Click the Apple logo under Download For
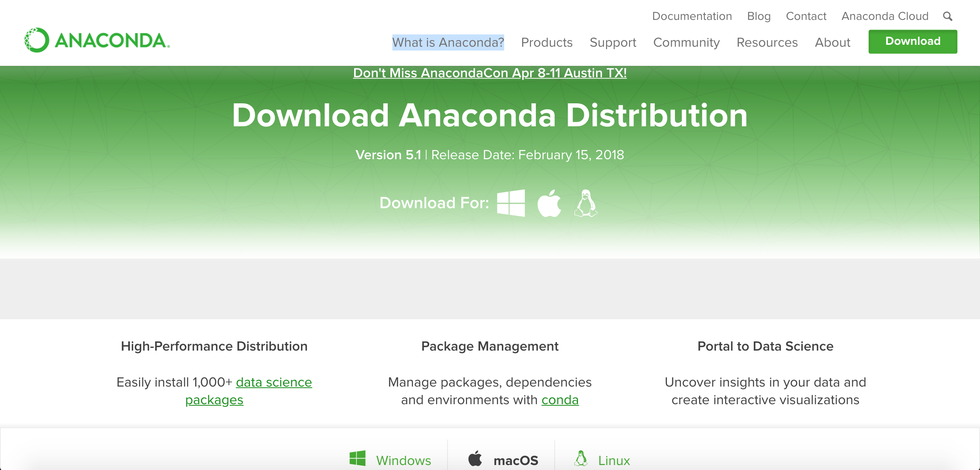Image resolution: width=980 pixels, height=470 pixels. click(549, 203)
